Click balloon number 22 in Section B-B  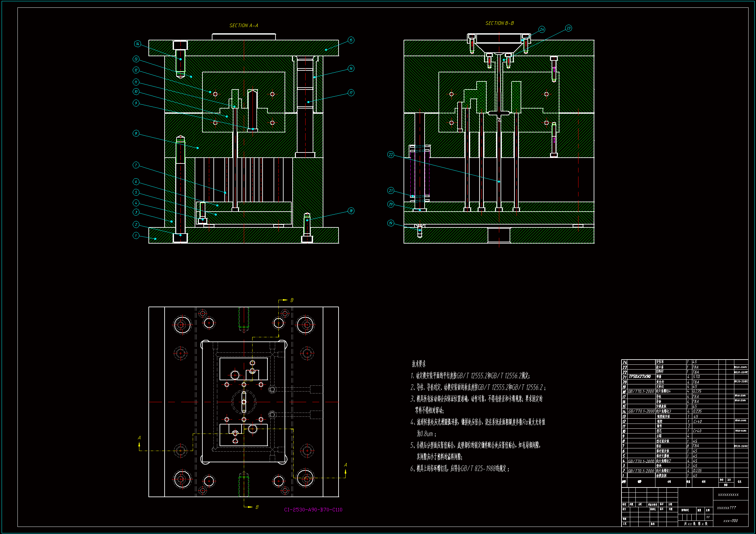click(391, 155)
